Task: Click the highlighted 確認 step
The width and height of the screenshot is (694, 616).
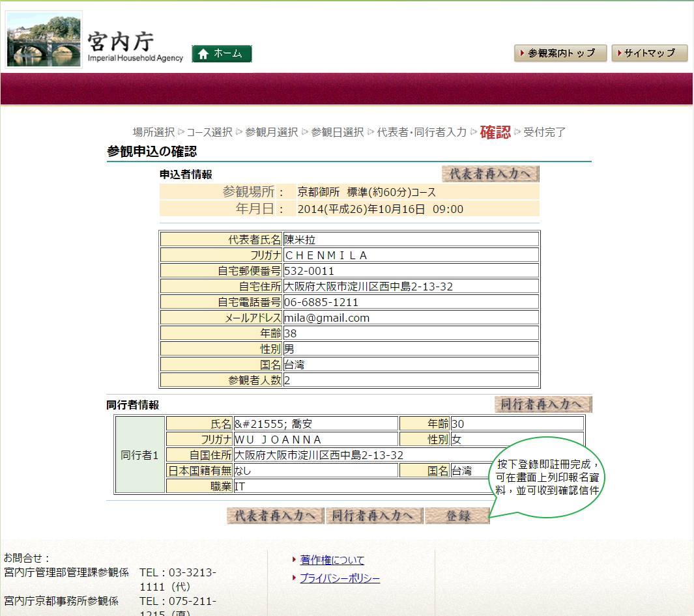Action: pos(495,132)
